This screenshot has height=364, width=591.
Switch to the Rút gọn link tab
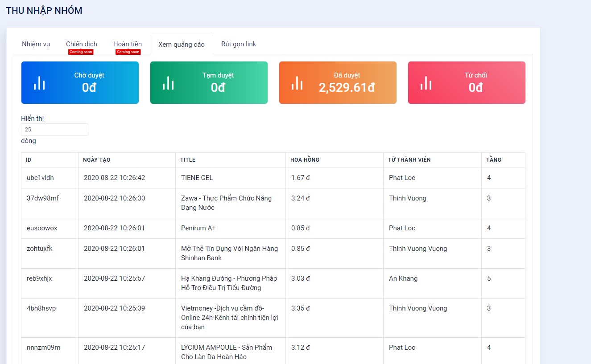239,44
